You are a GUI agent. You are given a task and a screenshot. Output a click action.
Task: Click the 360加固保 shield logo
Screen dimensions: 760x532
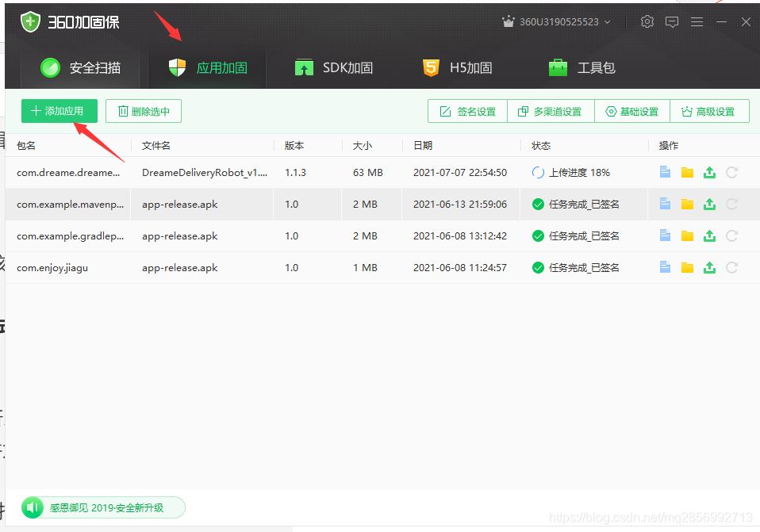[x=30, y=22]
